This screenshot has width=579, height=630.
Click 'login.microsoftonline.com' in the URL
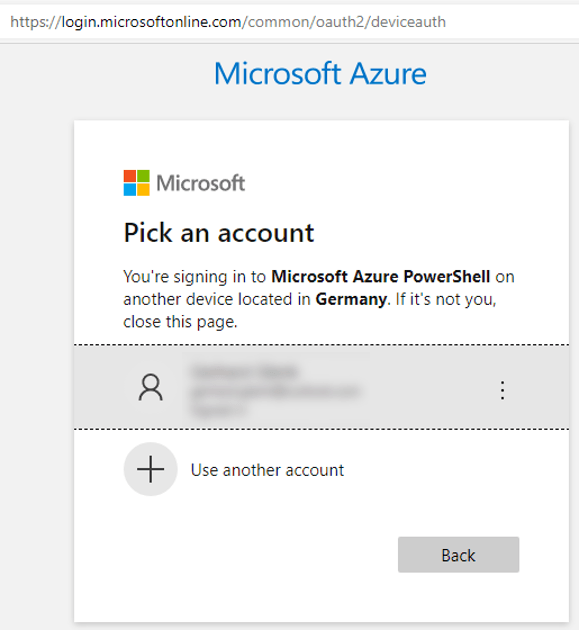tap(151, 22)
